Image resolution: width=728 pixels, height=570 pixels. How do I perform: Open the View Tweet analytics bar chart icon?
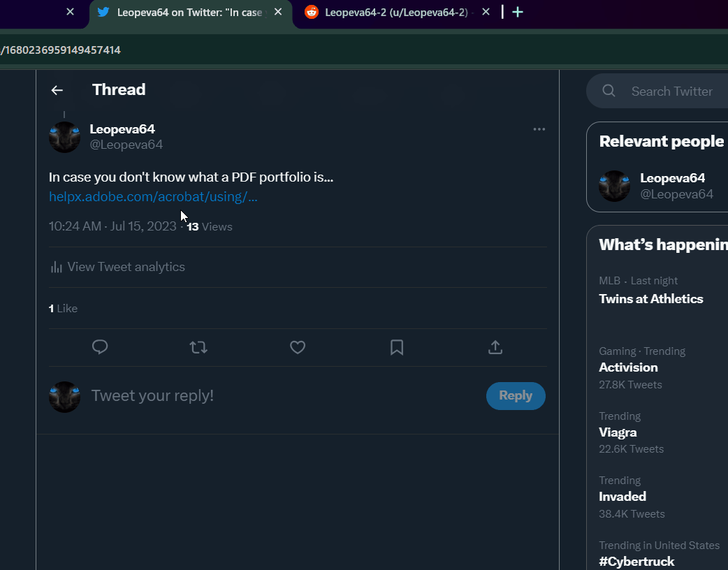[x=56, y=267]
